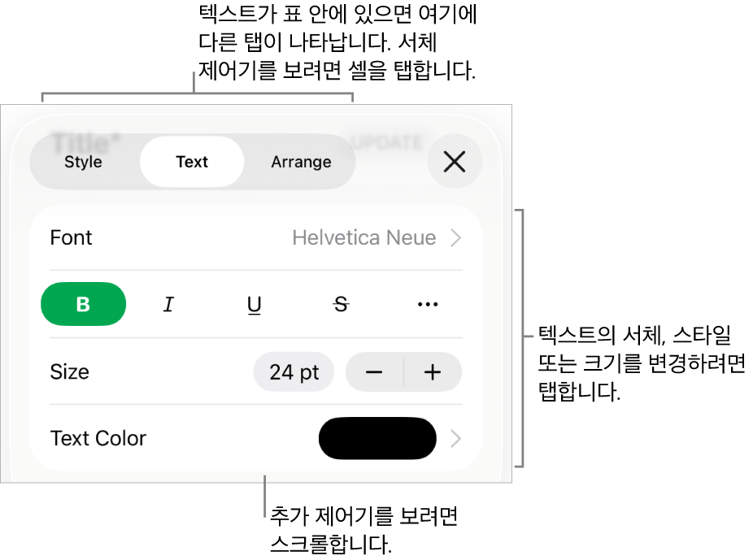Viewport: 753px width, 560px height.
Task: Open the Arrange tab
Action: (301, 162)
